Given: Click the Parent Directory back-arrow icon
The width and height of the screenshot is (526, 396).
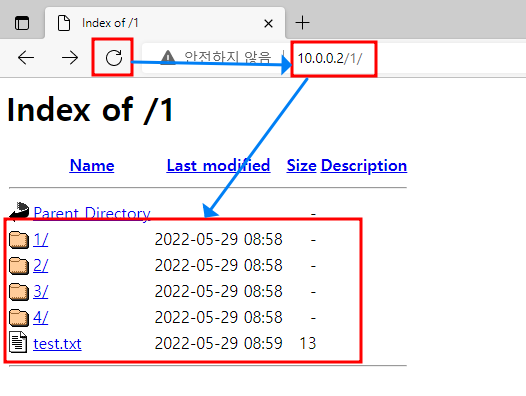Looking at the screenshot, I should (19, 211).
